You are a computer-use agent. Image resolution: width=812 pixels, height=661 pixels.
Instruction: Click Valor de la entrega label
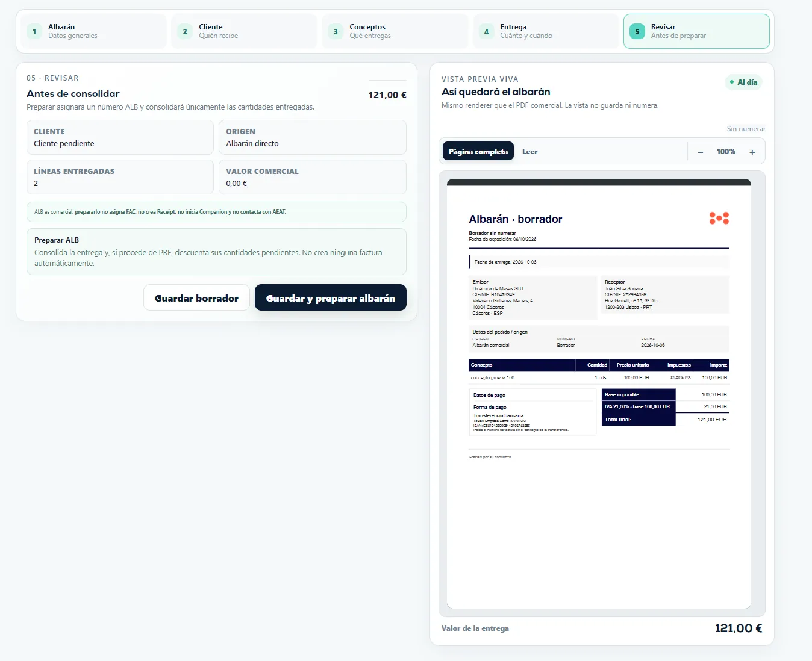point(475,628)
